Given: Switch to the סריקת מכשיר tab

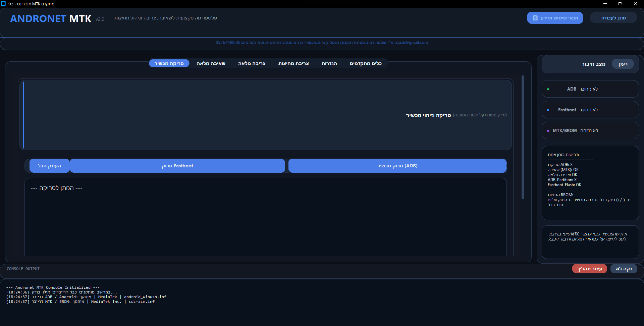Looking at the screenshot, I should [x=169, y=63].
